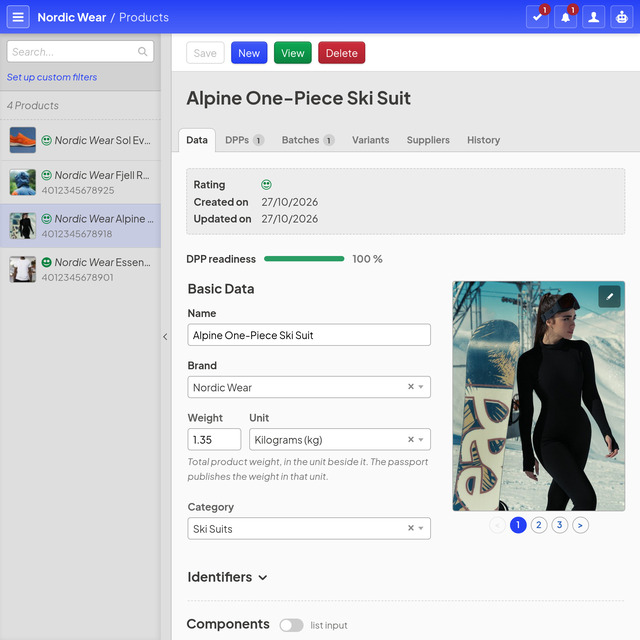Switch to the Batches tab
This screenshot has width=640, height=640.
point(308,140)
